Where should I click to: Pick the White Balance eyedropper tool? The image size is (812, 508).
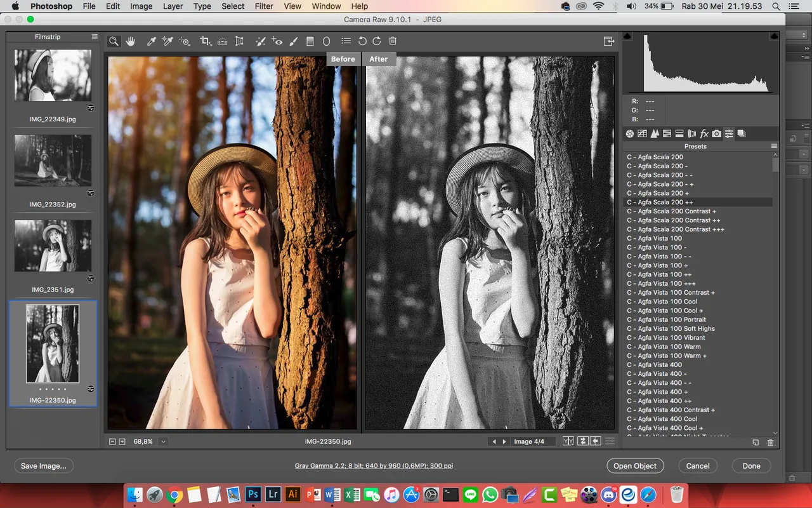pyautogui.click(x=151, y=41)
